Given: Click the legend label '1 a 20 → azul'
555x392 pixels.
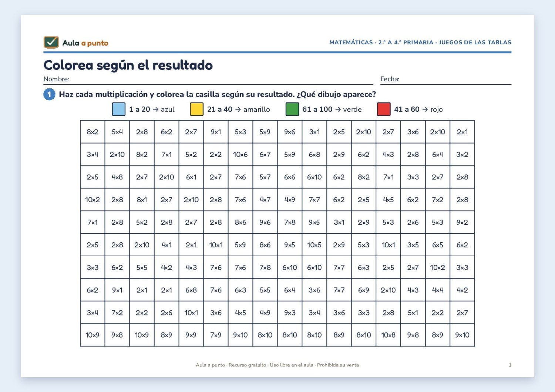Looking at the screenshot, I should pyautogui.click(x=152, y=109).
